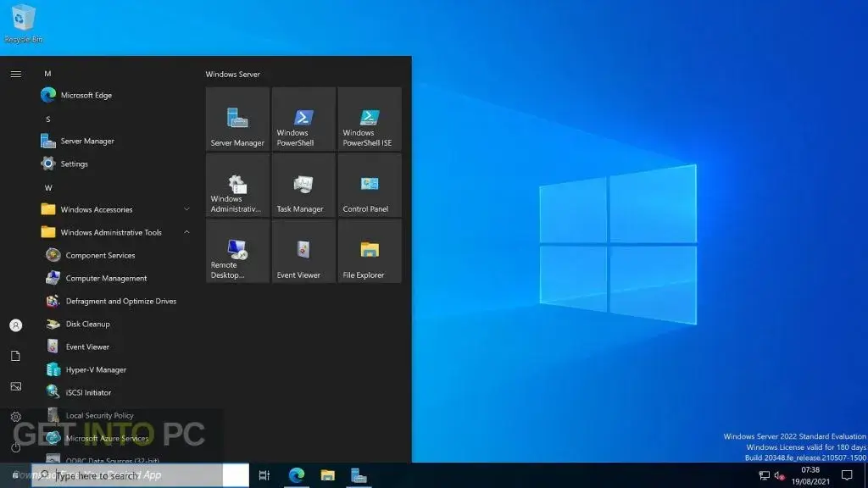Open Microsoft Edge from the taskbar

[296, 475]
